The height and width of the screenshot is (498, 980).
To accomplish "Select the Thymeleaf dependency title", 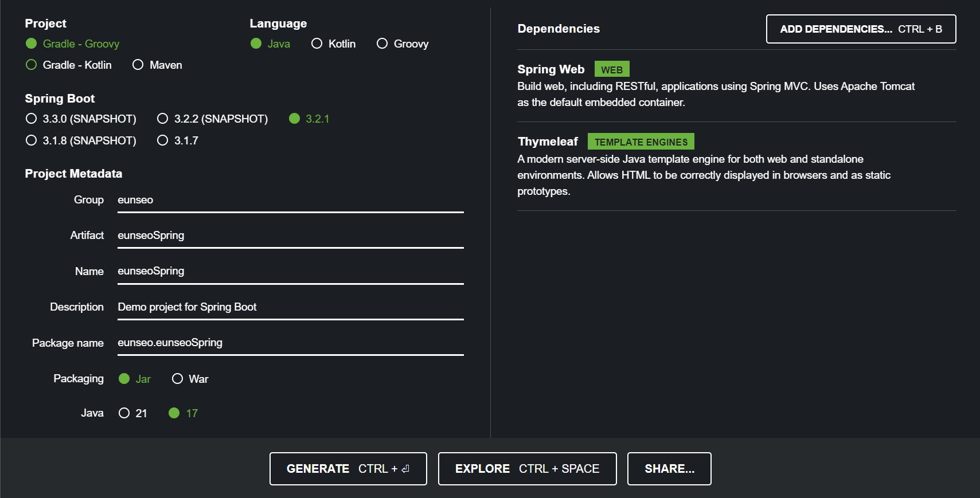I will 548,142.
